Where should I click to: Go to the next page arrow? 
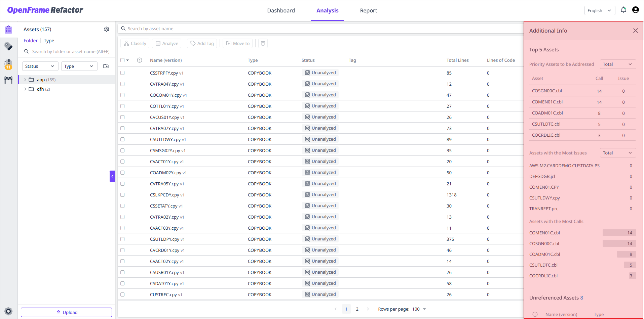368,309
